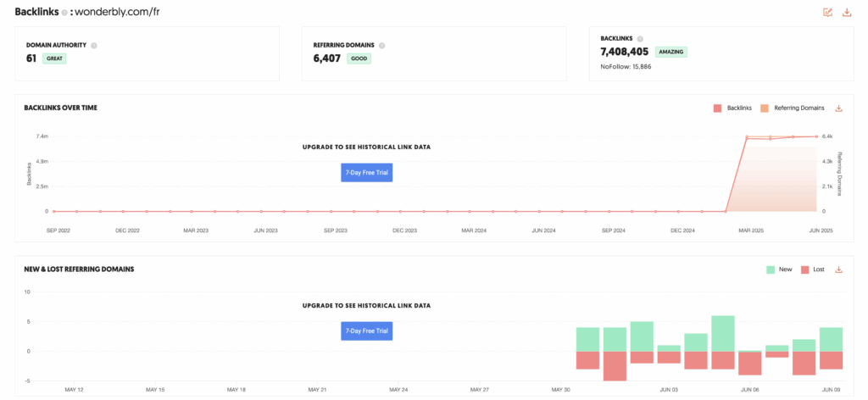This screenshot has width=868, height=400.
Task: Click the JUN 2025 data point on the line chart
Action: coord(816,136)
